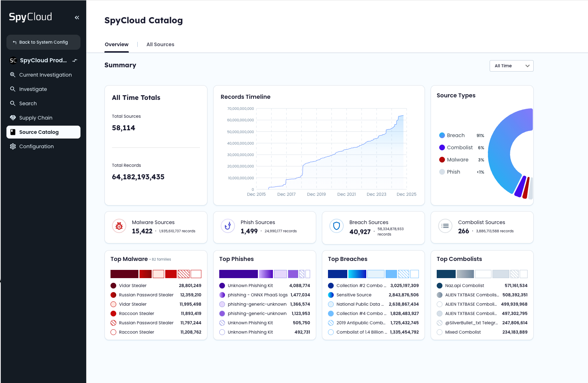
Task: Click the Current Investigation magnifier icon
Action: coord(13,75)
